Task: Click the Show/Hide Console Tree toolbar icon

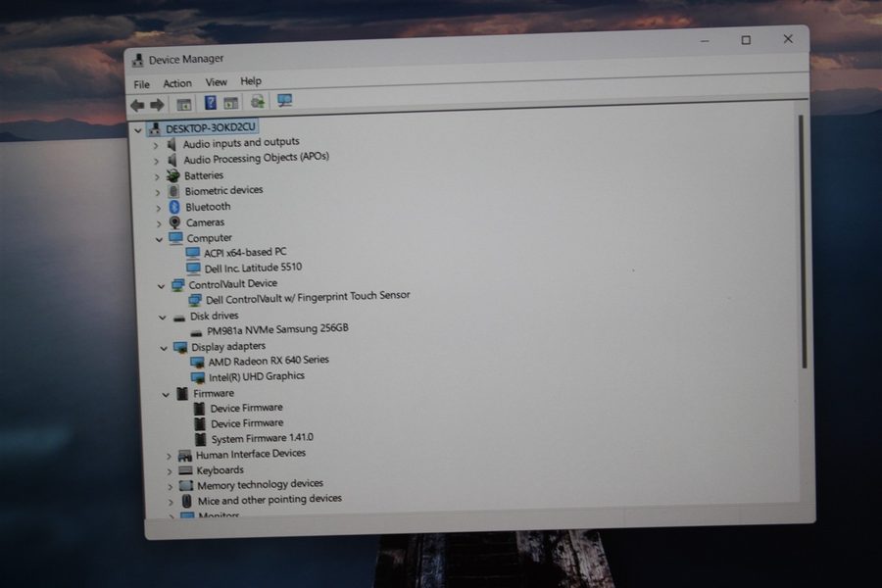Action: pyautogui.click(x=184, y=104)
